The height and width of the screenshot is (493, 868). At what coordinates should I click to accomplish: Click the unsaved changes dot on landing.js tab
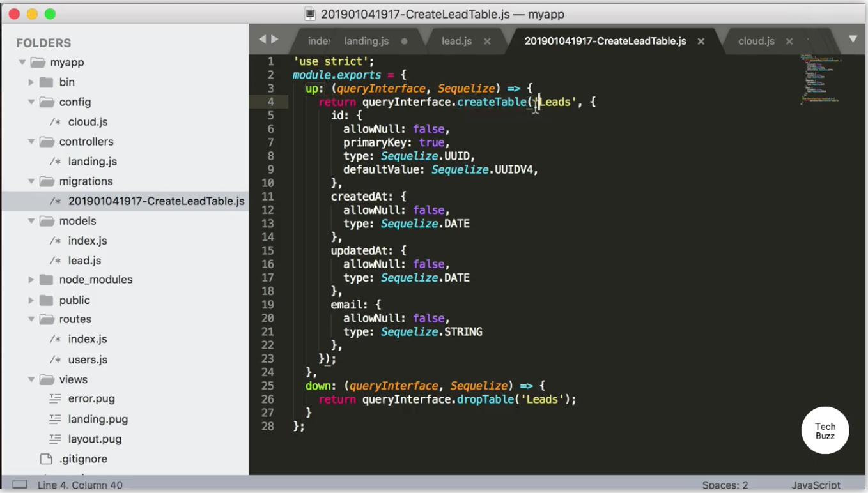(x=403, y=40)
